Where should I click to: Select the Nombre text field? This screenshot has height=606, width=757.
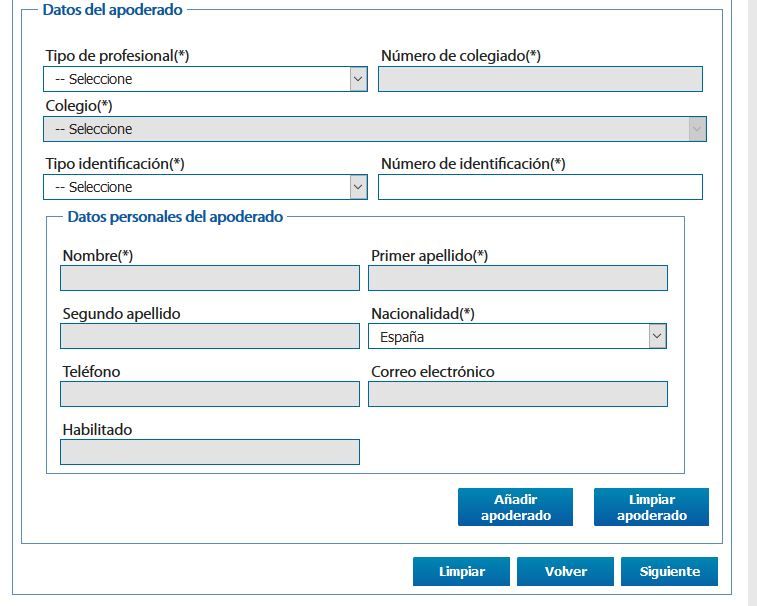coord(210,278)
